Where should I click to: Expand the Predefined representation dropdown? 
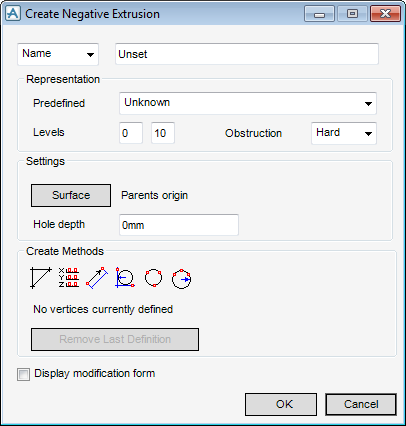(248, 103)
